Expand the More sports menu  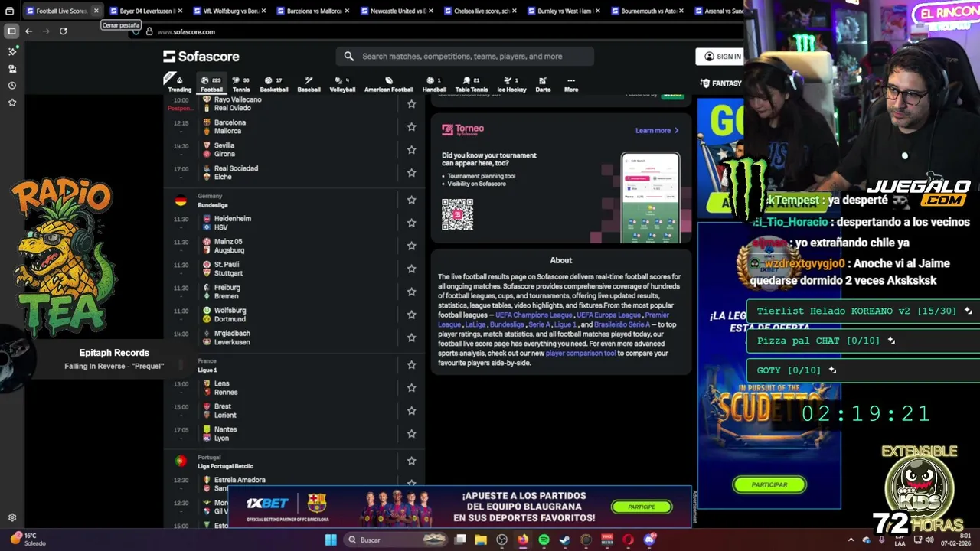(571, 84)
